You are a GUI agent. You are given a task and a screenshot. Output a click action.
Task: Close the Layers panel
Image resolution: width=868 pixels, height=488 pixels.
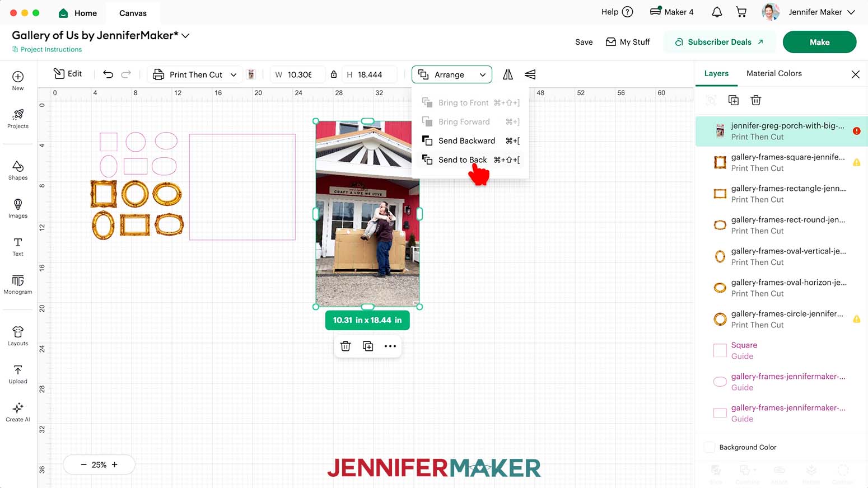point(855,74)
